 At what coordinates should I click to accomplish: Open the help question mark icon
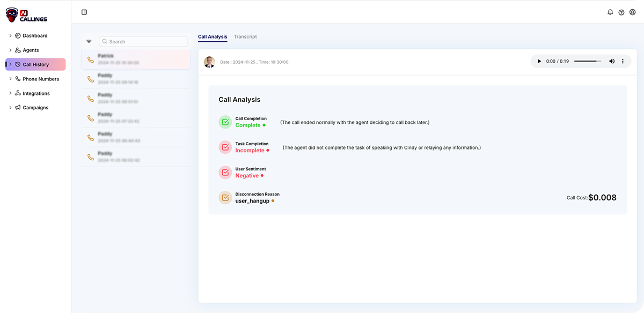click(621, 12)
